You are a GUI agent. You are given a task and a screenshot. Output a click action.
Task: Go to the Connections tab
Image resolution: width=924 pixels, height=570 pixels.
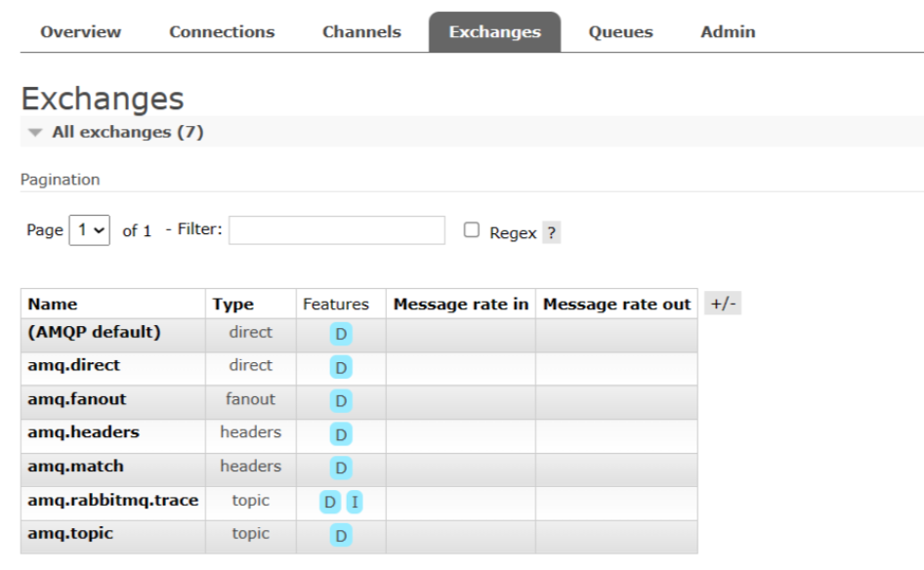(222, 32)
